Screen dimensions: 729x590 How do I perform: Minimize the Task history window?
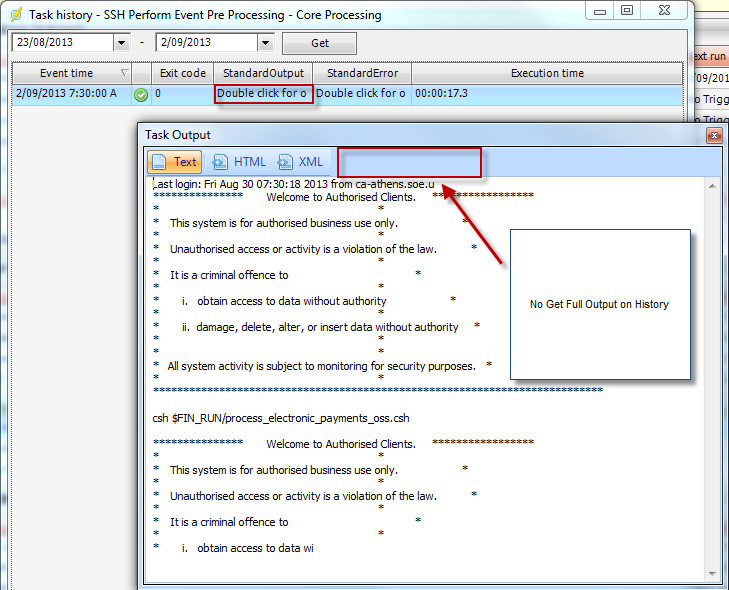click(x=598, y=11)
